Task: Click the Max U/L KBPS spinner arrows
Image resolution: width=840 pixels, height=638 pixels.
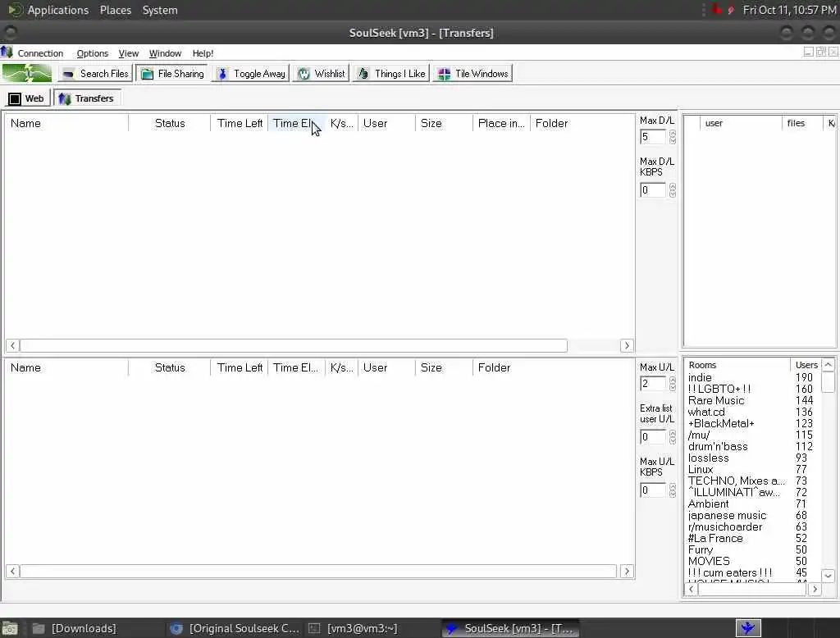Action: (673, 490)
